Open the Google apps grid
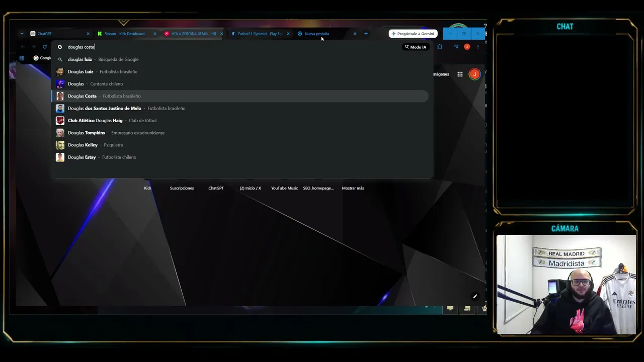The height and width of the screenshot is (362, 644). coord(460,74)
